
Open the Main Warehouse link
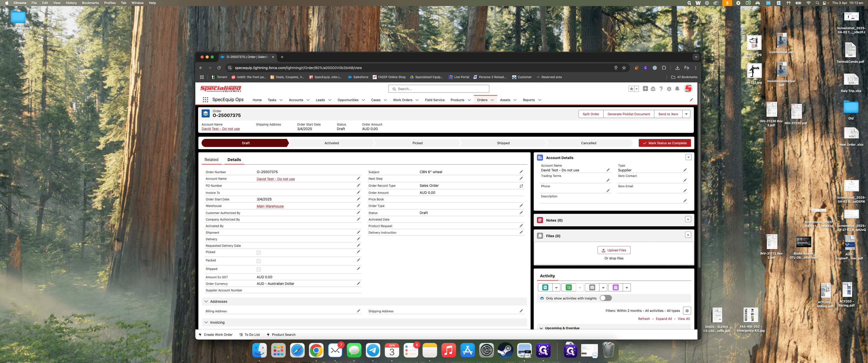(x=270, y=206)
